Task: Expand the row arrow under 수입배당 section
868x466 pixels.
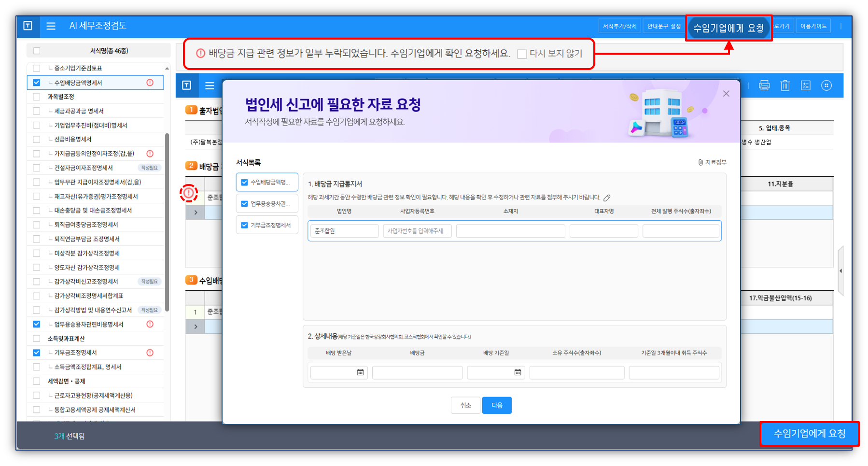Action: (x=196, y=326)
